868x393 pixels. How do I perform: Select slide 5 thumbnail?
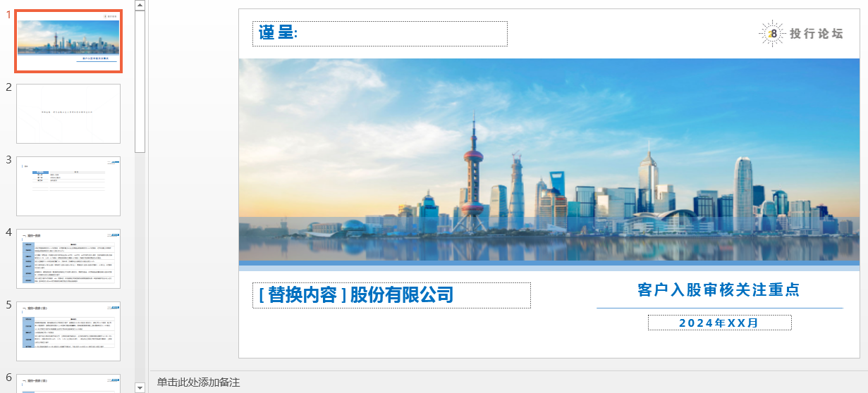tap(68, 331)
